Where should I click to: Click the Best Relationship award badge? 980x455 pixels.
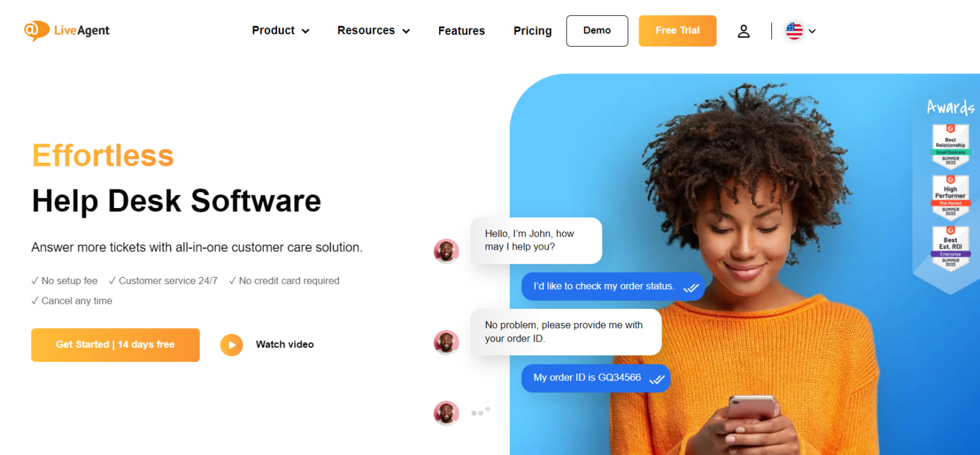[951, 145]
